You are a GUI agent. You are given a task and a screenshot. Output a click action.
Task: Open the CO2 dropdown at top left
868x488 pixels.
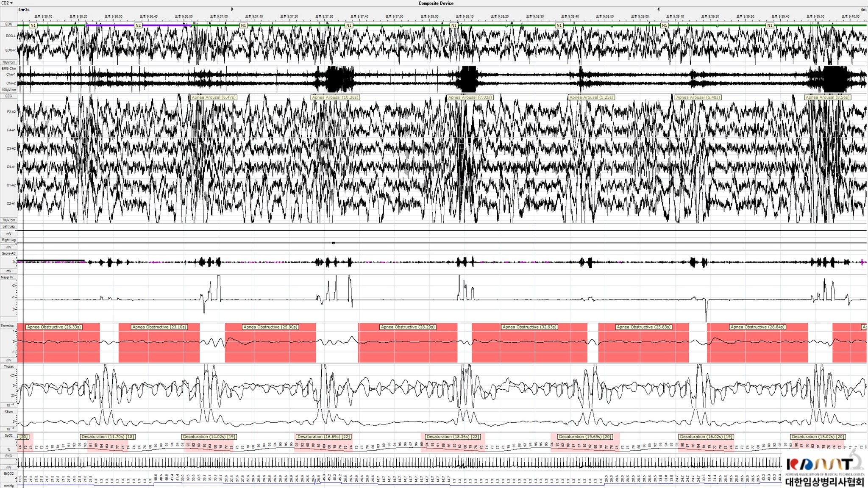point(7,3)
